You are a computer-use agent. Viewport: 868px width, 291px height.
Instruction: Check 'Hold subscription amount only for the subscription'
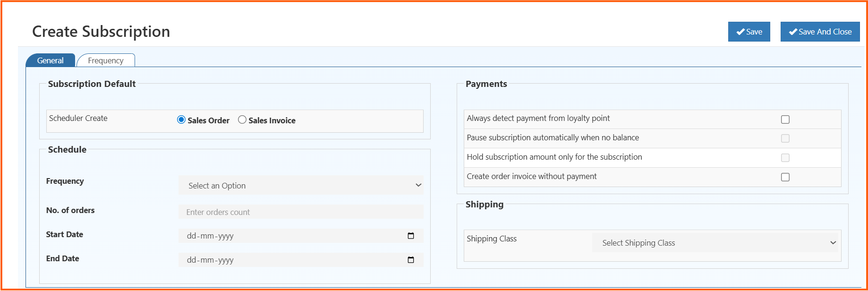785,158
